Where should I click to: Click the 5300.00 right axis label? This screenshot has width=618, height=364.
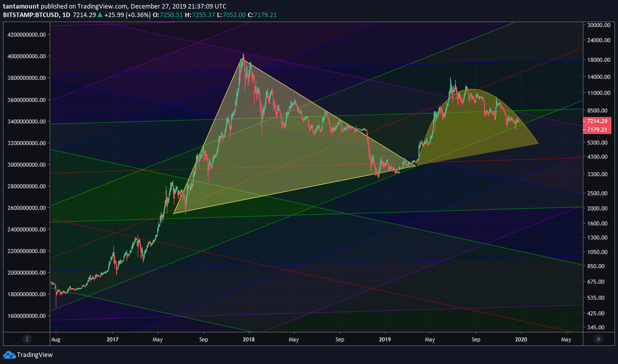coord(596,143)
